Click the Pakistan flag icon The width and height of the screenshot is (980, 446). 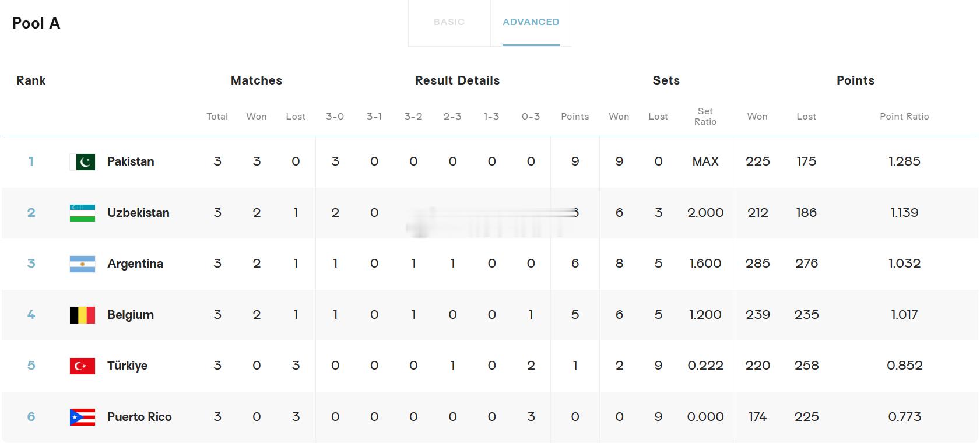coord(82,161)
